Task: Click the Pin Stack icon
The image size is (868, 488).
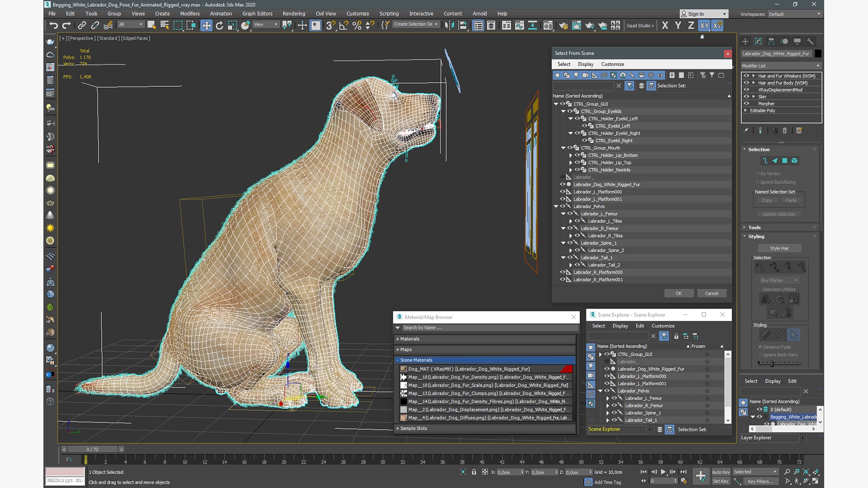Action: (746, 131)
